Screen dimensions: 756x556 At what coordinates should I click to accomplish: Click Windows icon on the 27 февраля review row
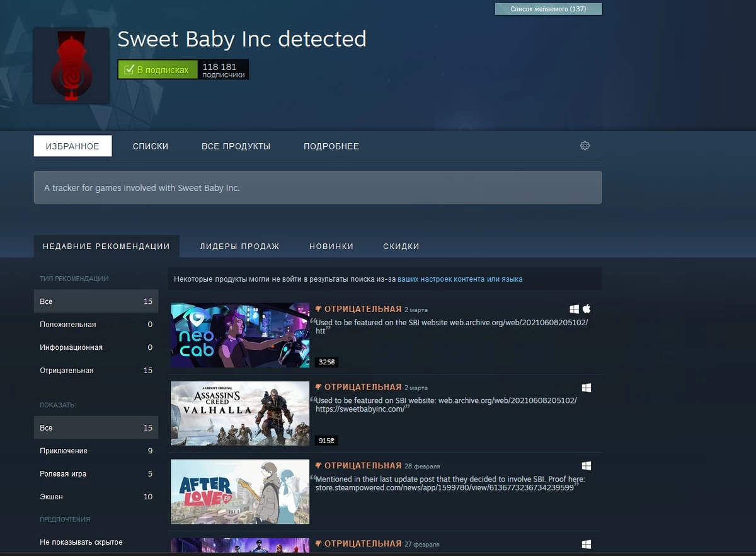coord(586,543)
